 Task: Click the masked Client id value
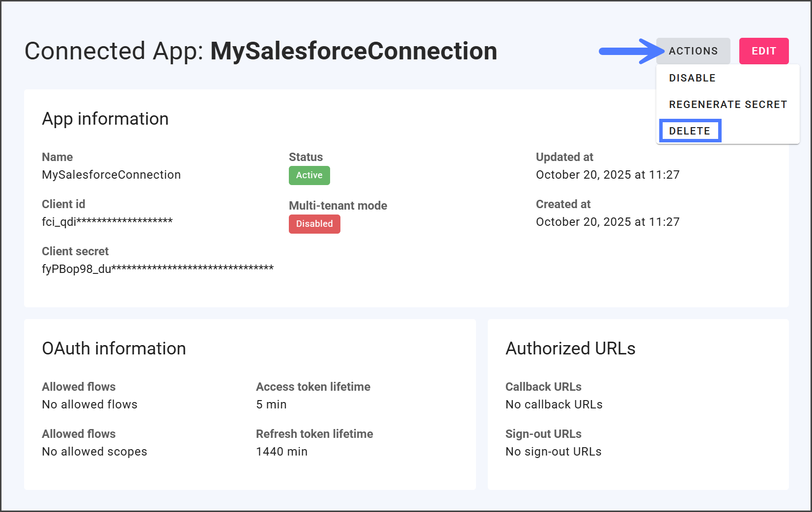pos(107,221)
